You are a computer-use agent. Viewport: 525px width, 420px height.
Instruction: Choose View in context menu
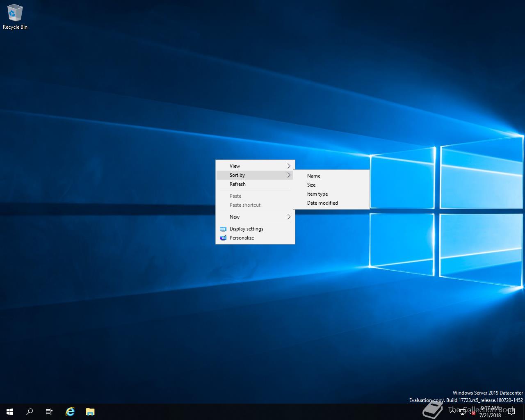tap(255, 166)
